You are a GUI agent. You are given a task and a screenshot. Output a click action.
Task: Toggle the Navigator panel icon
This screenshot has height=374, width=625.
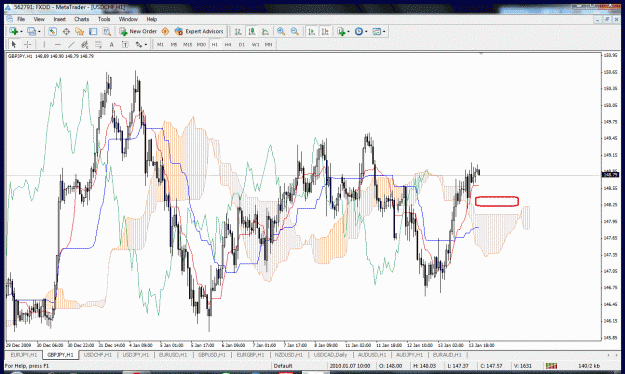coord(79,31)
